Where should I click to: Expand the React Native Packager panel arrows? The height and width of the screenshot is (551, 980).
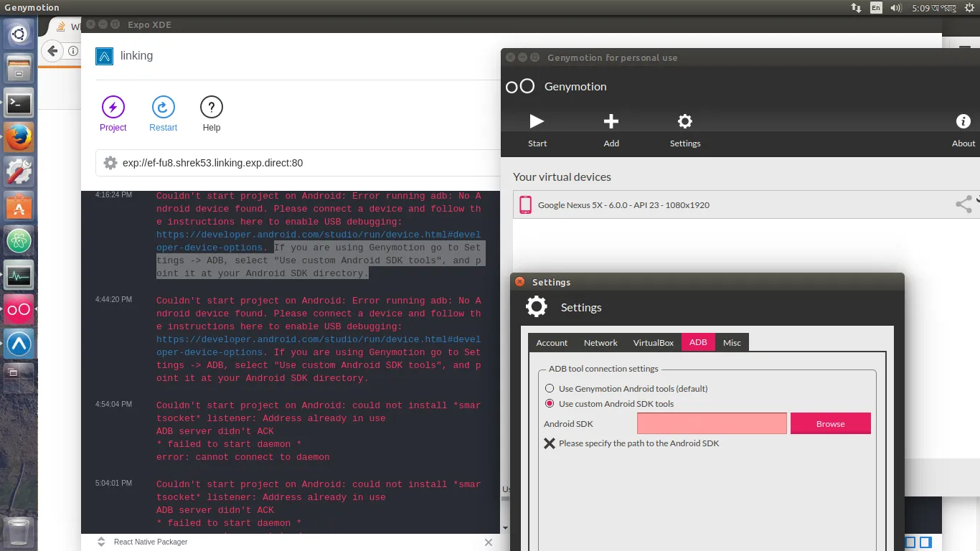[101, 542]
